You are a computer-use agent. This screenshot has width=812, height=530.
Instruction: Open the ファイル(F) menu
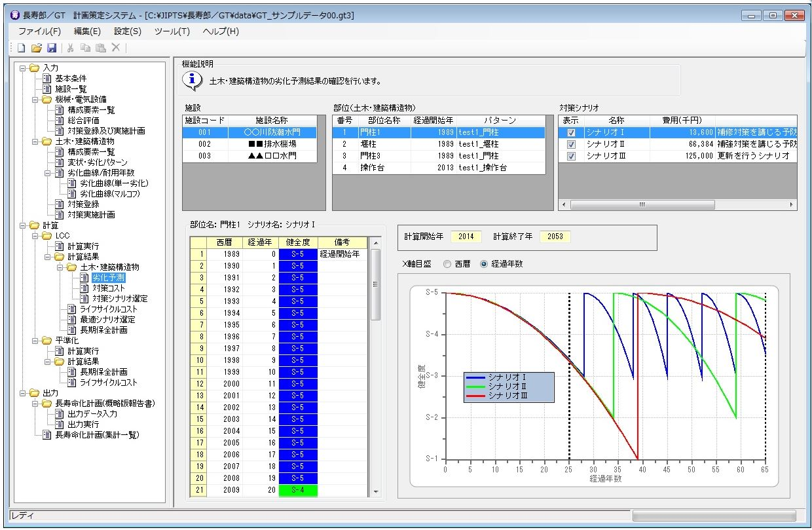39,31
